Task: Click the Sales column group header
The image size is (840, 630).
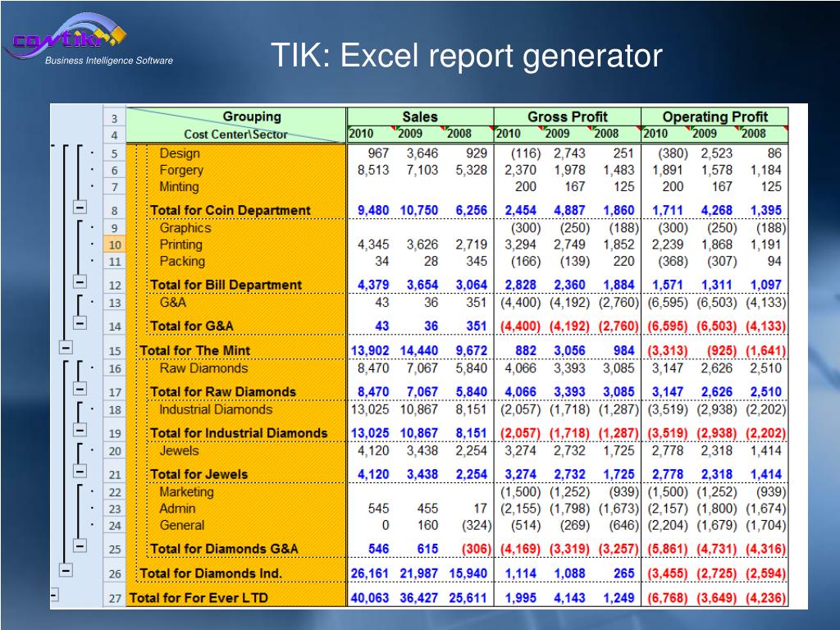Action: (x=420, y=116)
